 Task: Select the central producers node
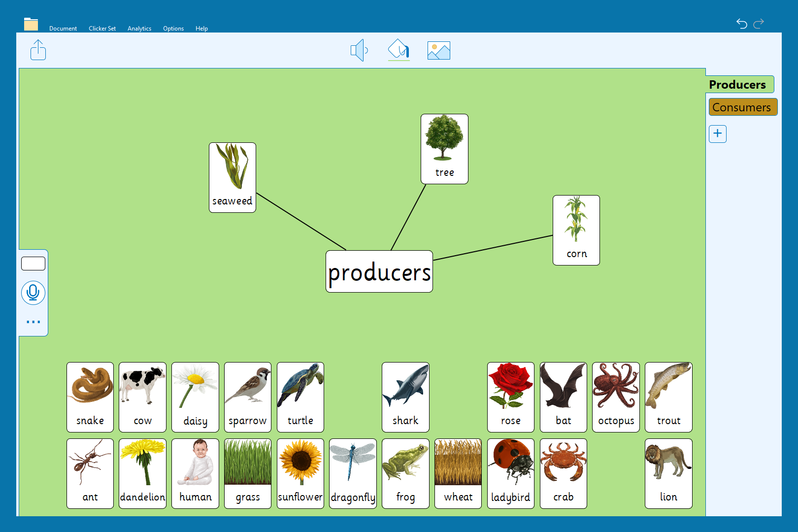tap(379, 271)
